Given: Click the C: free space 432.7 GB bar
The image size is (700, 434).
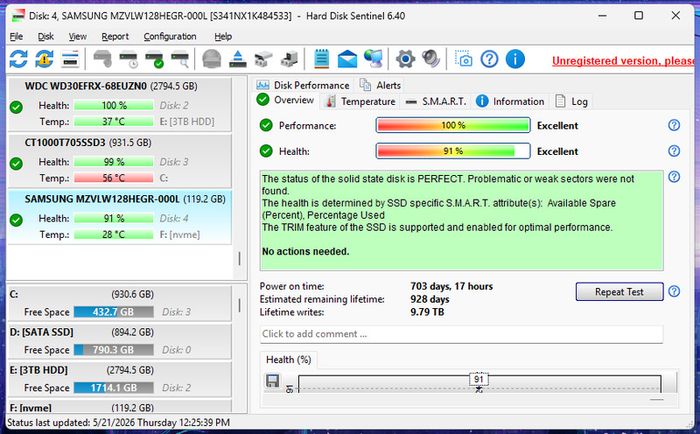Looking at the screenshot, I should 114,312.
